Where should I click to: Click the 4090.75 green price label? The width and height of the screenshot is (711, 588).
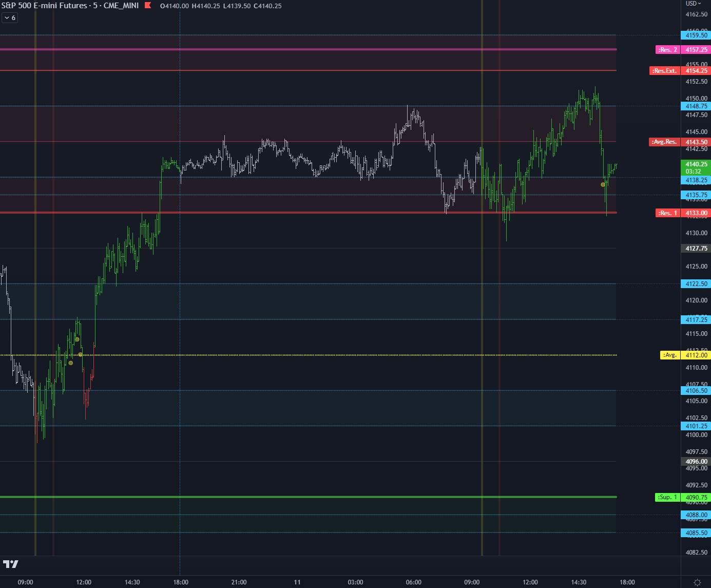pos(696,498)
